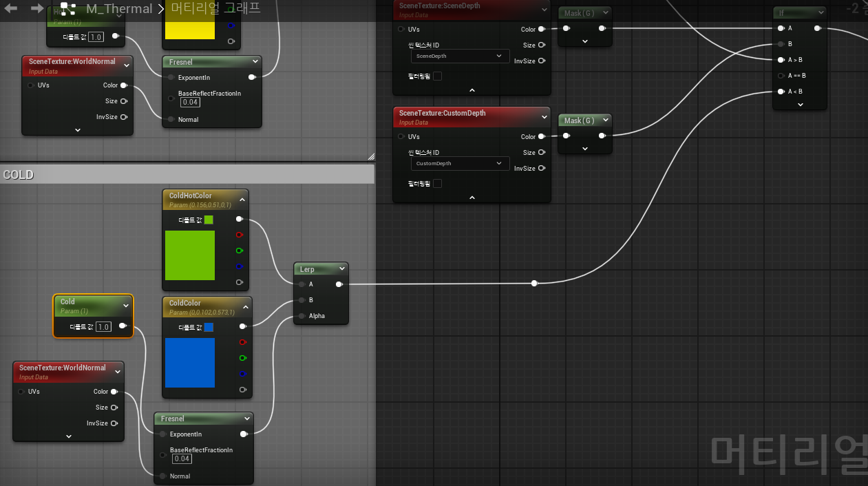Open the 머티리얼 그래프 breadcrumb
The width and height of the screenshot is (868, 486).
coord(217,9)
